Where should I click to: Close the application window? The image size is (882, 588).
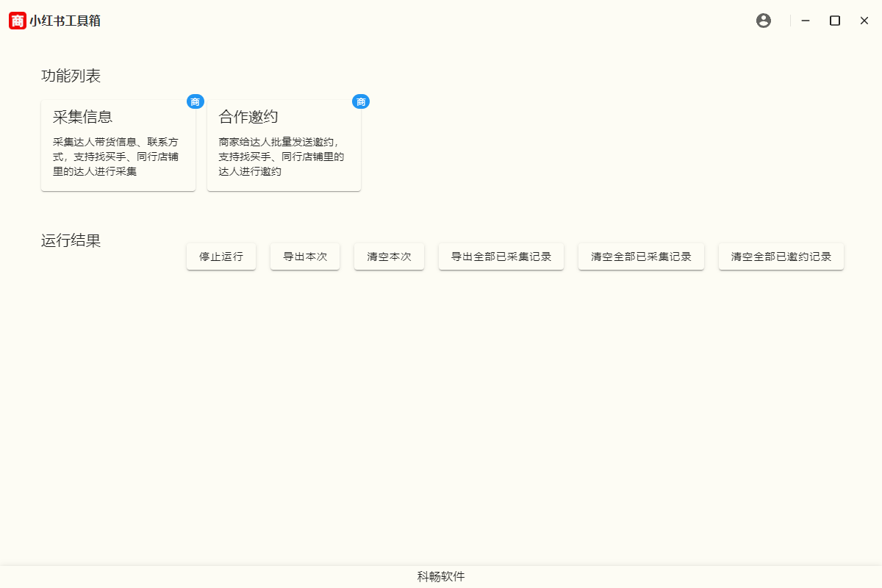(x=864, y=21)
